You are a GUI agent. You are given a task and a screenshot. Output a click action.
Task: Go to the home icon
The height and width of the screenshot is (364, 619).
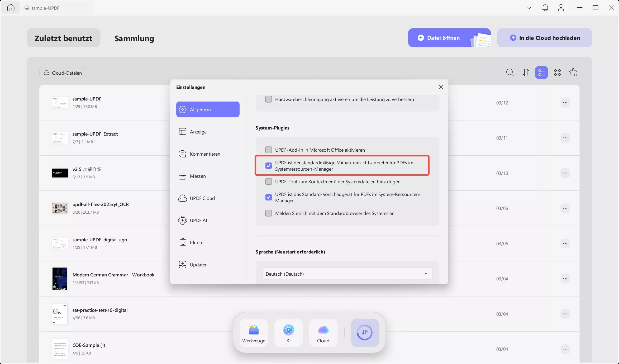pos(11,8)
